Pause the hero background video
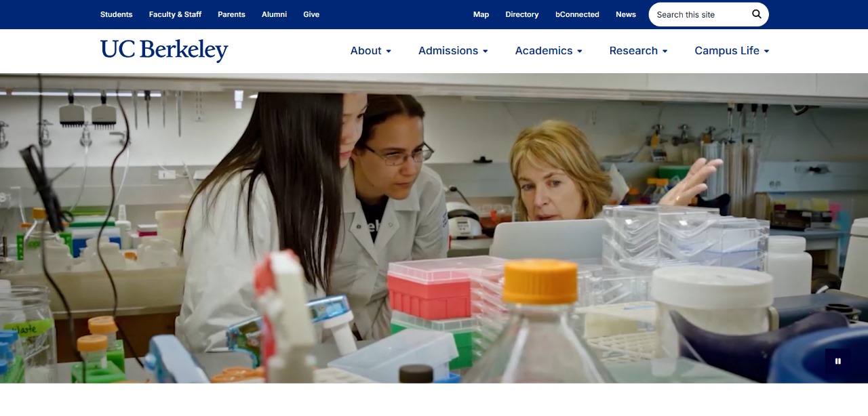 click(x=838, y=361)
